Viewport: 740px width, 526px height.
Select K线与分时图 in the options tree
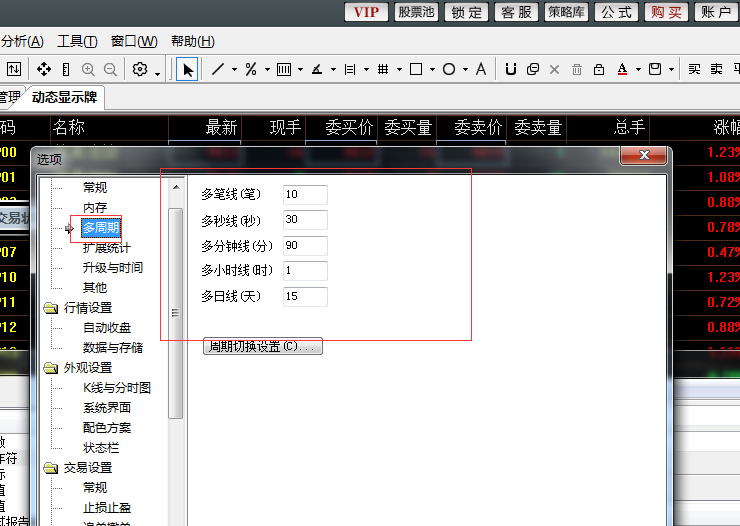pyautogui.click(x=117, y=388)
